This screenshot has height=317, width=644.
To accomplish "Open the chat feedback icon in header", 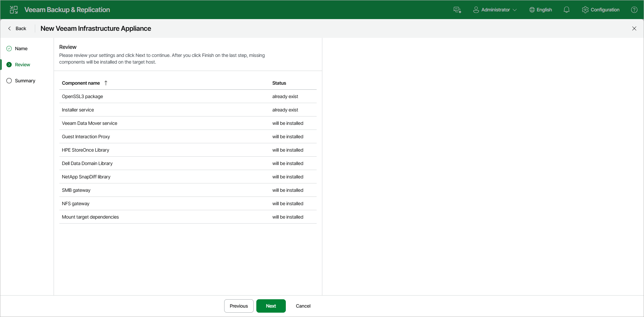I will click(457, 10).
